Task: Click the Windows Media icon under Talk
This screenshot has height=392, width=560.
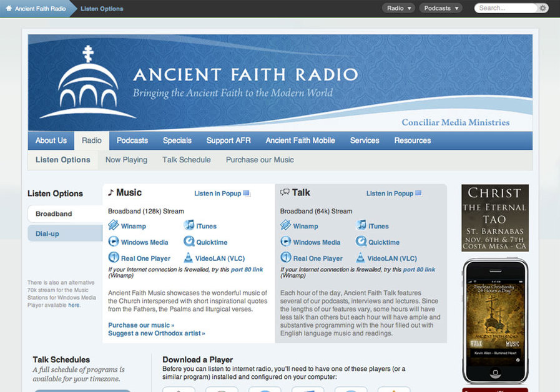Action: tap(286, 242)
